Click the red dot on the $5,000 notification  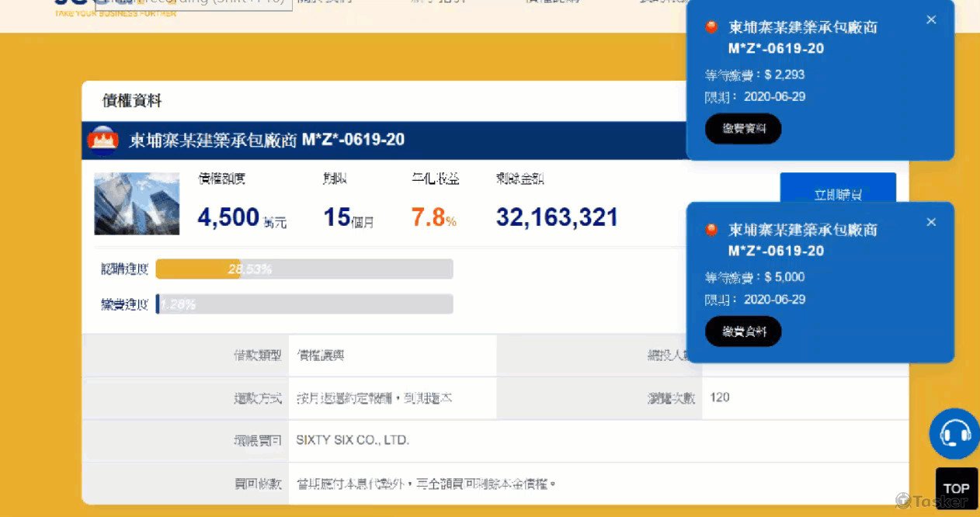pyautogui.click(x=711, y=231)
